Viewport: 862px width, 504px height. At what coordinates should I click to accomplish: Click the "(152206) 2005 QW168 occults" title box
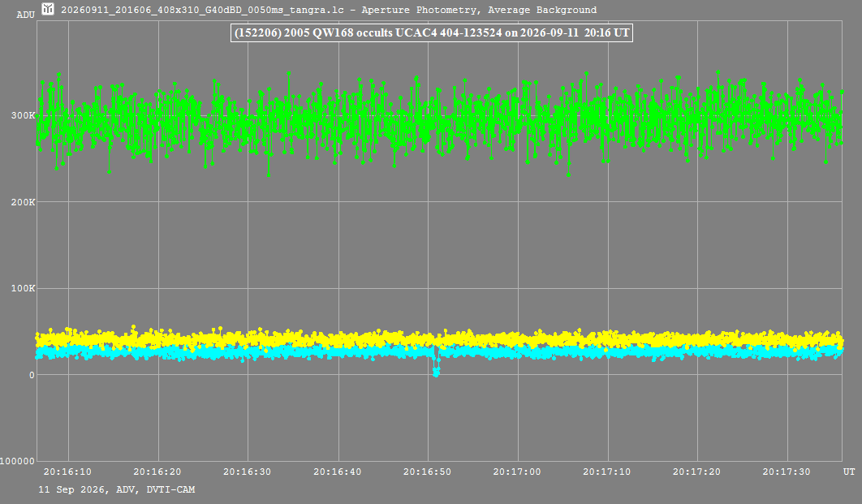[432, 33]
